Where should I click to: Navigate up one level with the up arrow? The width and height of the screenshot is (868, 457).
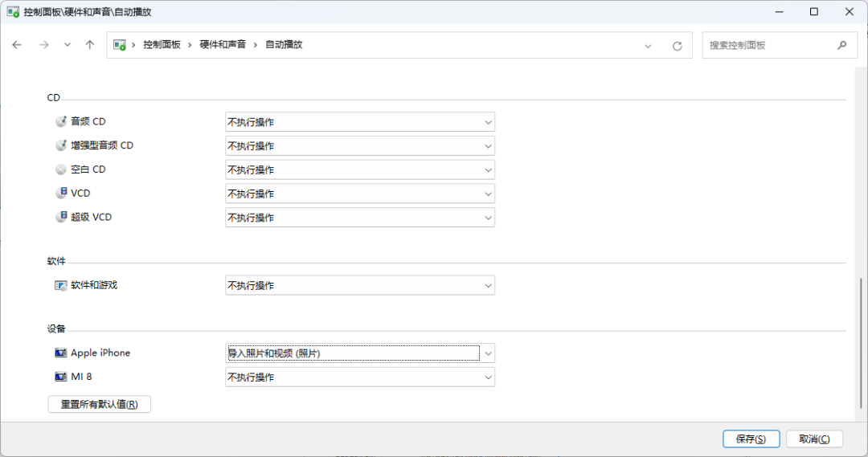90,45
